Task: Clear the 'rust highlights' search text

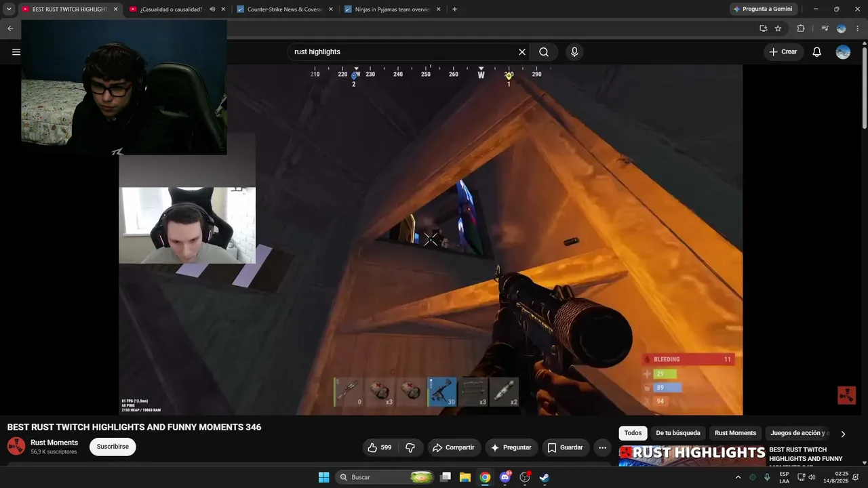Action: tap(522, 52)
